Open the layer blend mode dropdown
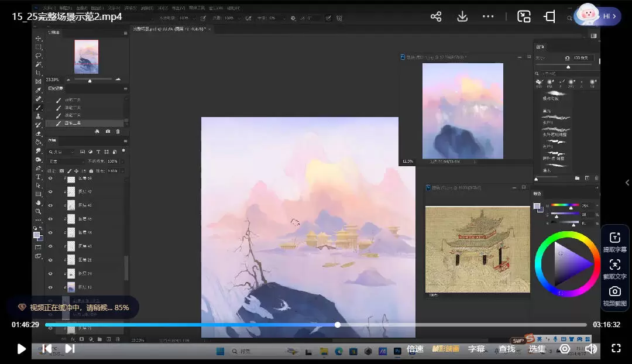The width and height of the screenshot is (632, 364). point(66,161)
